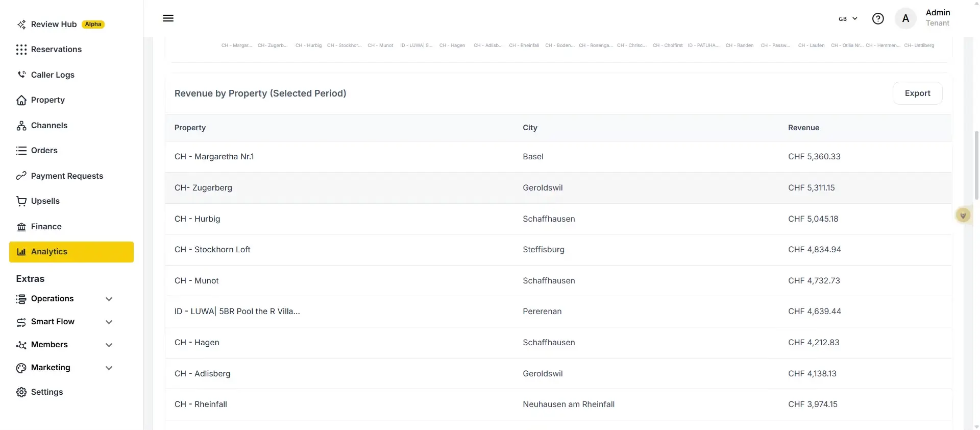Click the Finance bank icon
Image resolution: width=980 pixels, height=430 pixels.
coord(21,227)
